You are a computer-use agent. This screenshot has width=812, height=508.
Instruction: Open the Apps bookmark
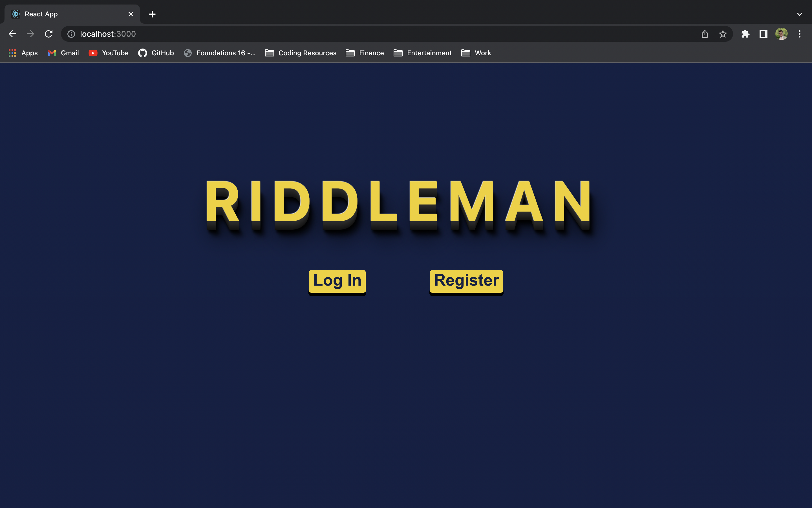pos(23,53)
